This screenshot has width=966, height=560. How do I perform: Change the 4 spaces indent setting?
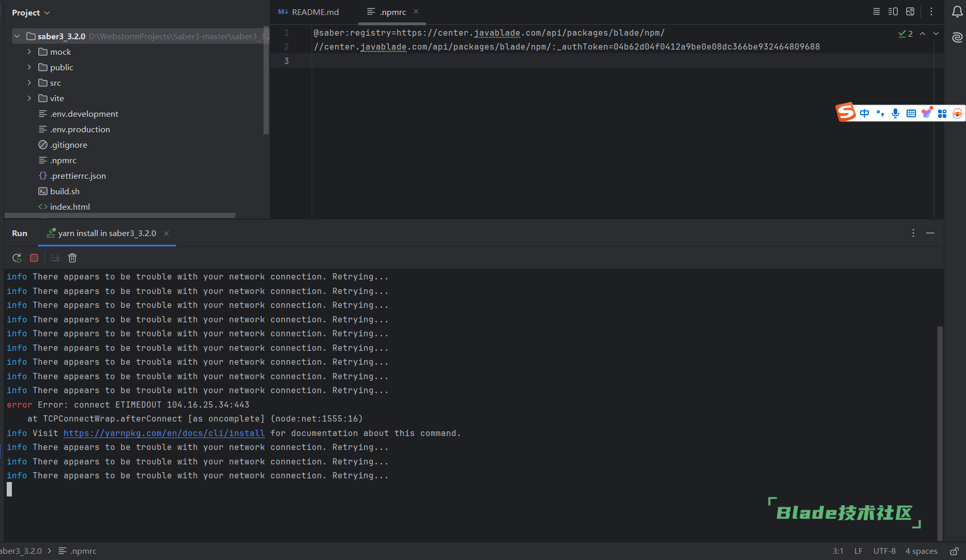tap(921, 551)
